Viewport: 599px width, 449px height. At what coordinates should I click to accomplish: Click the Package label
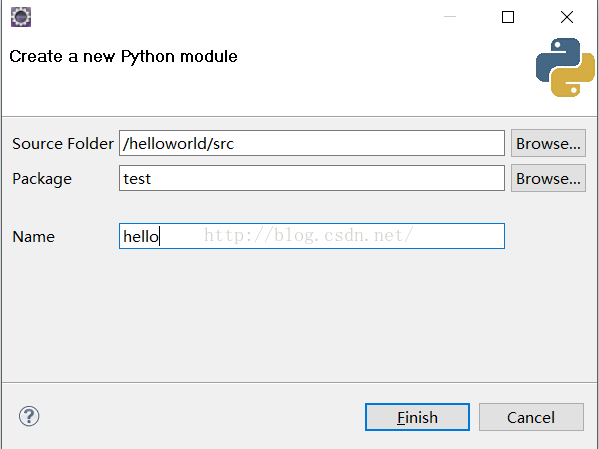coord(42,179)
